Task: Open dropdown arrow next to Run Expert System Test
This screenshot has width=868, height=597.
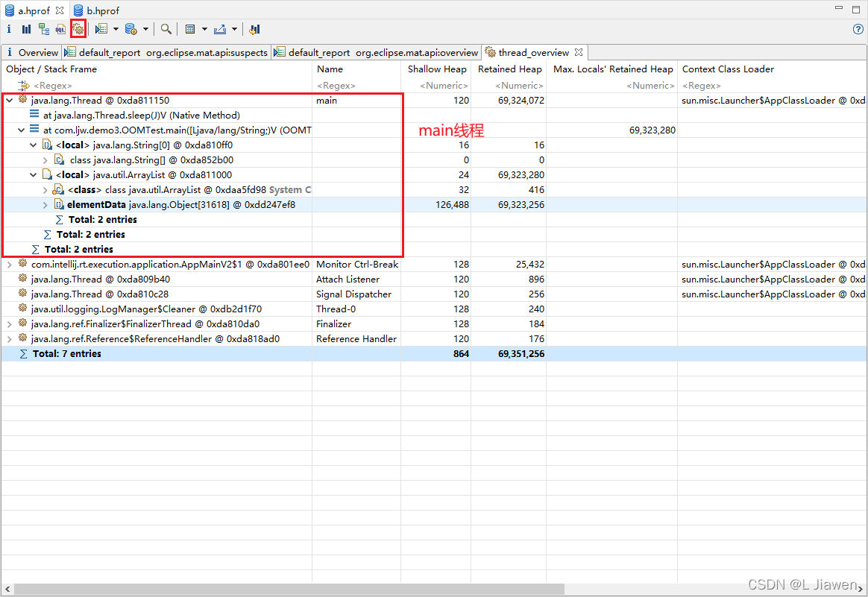Action: tap(116, 29)
